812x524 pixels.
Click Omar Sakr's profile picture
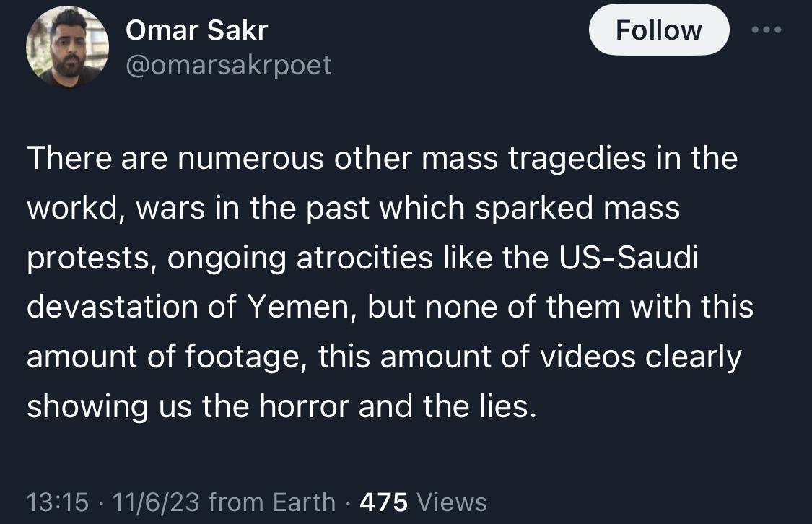(x=67, y=48)
